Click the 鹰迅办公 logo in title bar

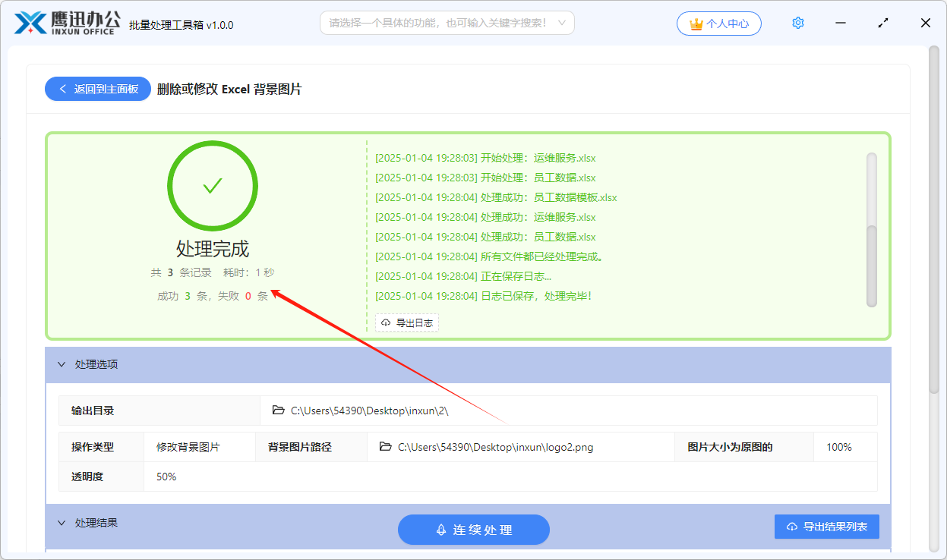[65, 23]
